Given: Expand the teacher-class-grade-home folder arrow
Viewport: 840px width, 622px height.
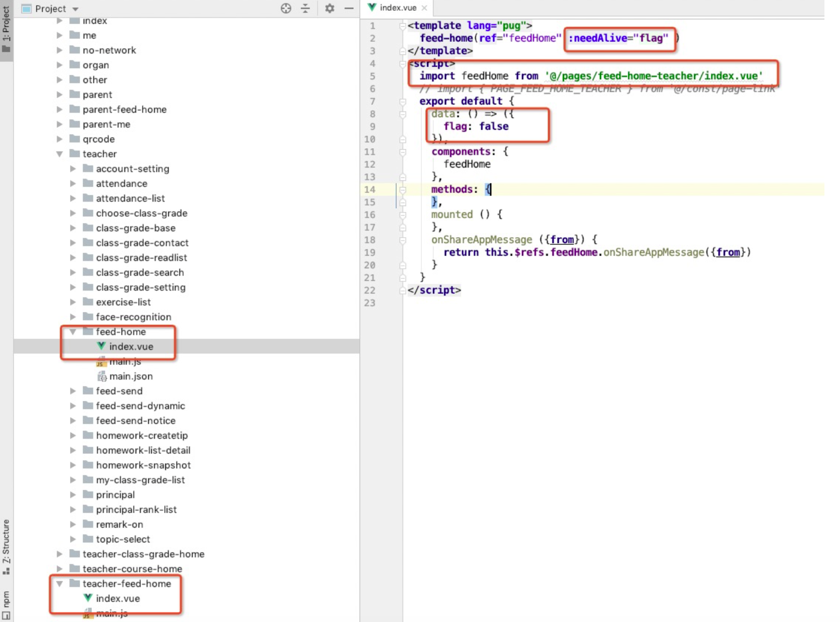Looking at the screenshot, I should [59, 554].
